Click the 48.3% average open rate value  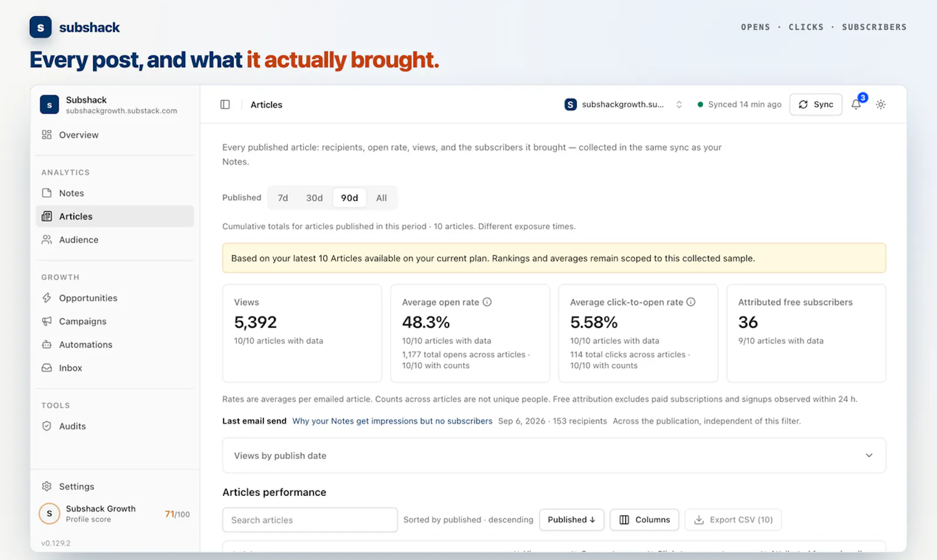[x=426, y=322]
